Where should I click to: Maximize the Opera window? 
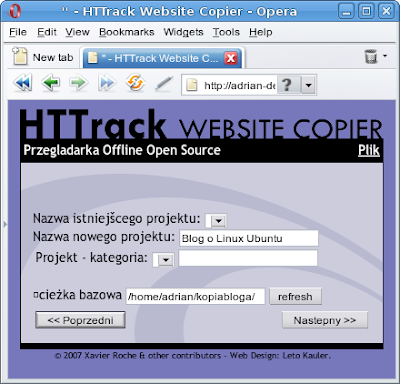click(366, 12)
